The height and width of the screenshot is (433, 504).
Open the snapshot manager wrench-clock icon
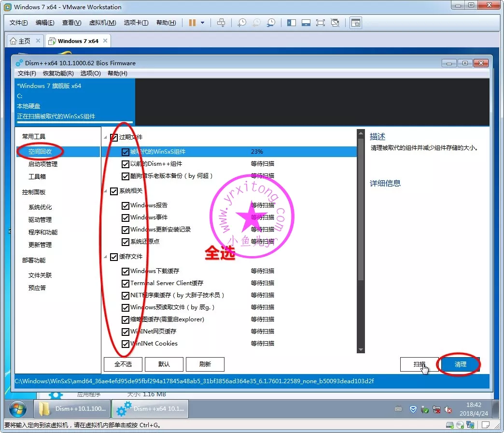271,23
